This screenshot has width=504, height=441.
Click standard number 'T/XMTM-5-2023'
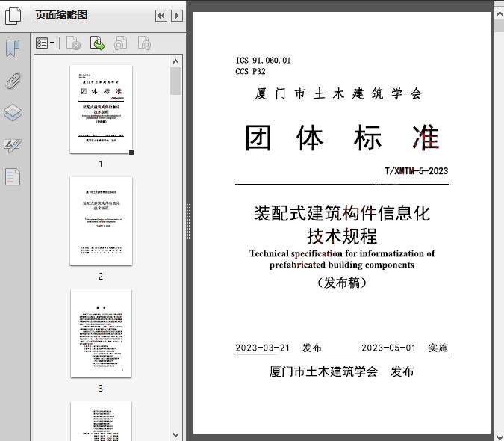click(x=416, y=171)
